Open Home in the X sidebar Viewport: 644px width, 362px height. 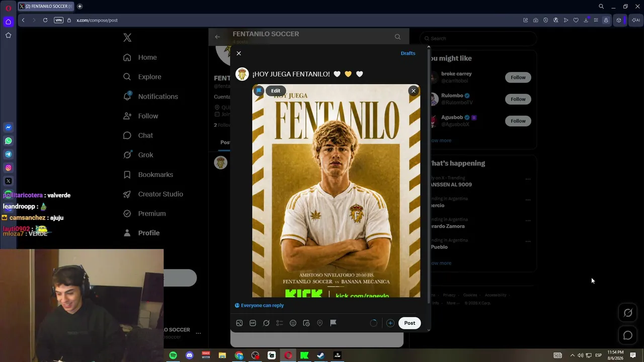(x=140, y=57)
